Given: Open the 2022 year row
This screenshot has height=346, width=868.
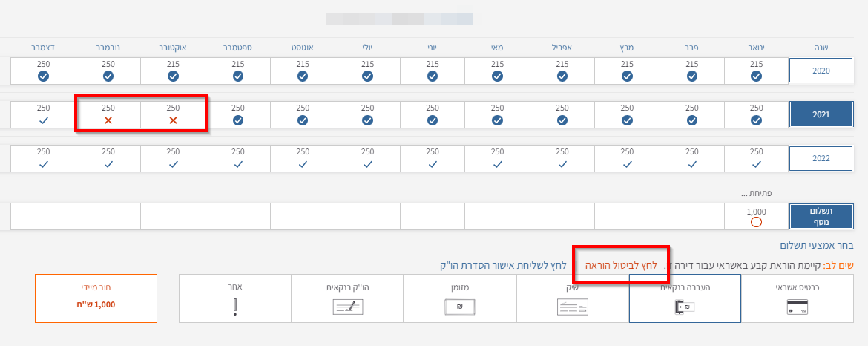Looking at the screenshot, I should 820,159.
